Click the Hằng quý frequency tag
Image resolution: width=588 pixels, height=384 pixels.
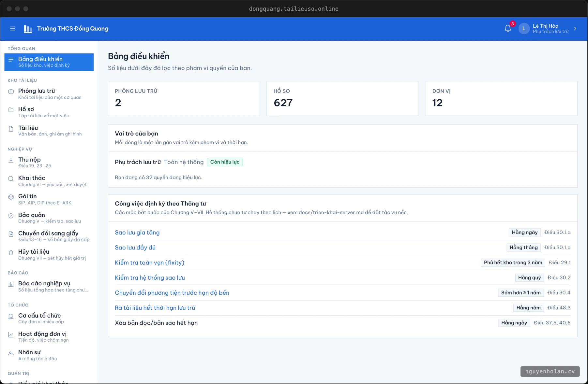coord(530,277)
